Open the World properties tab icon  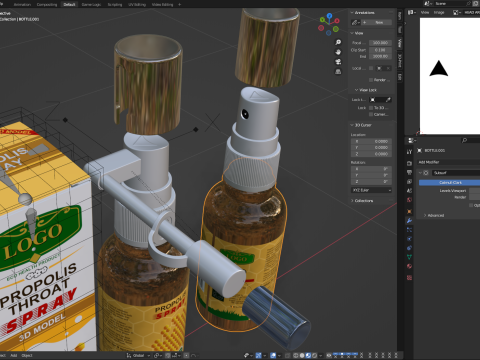tap(409, 200)
